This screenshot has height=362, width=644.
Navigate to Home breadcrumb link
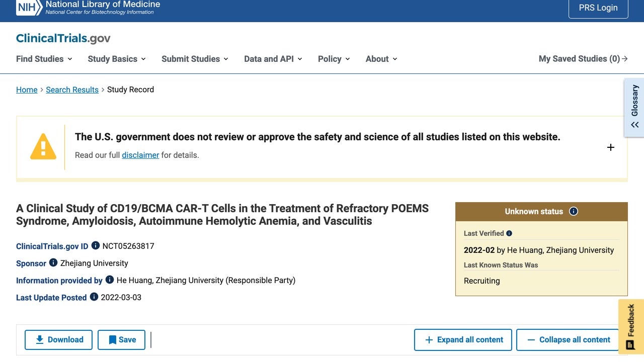click(x=27, y=89)
